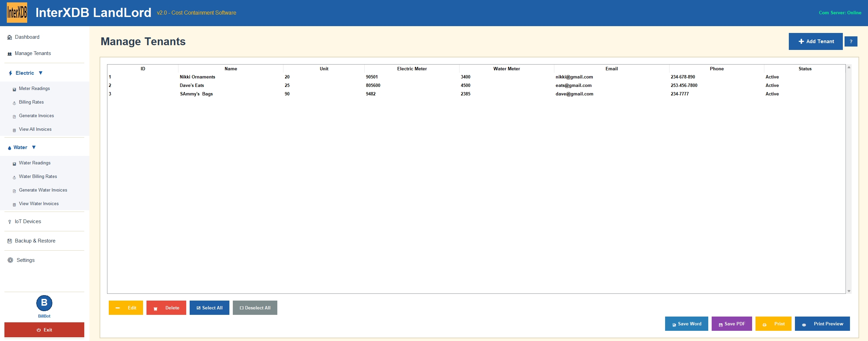Click the Manage Tenants page heading
The width and height of the screenshot is (868, 341).
(x=143, y=41)
